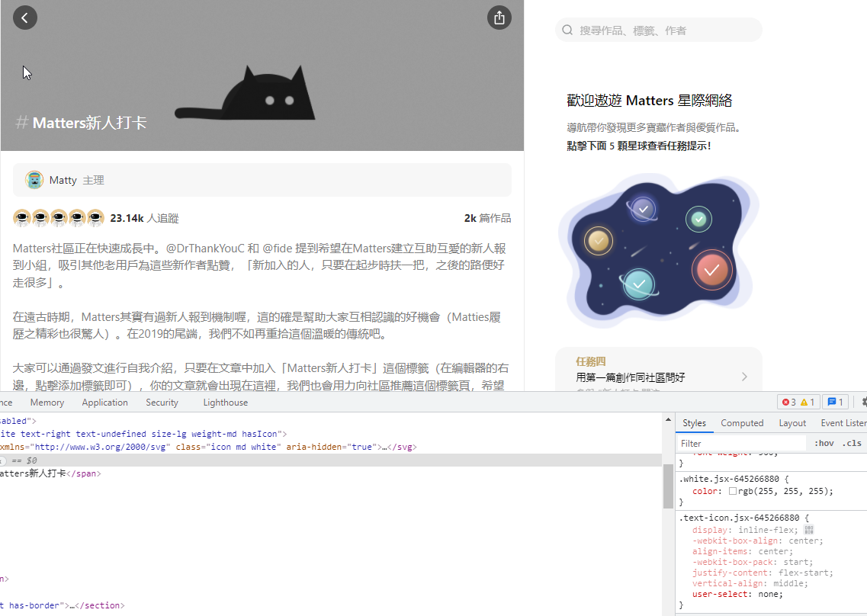
Task: Open the 任務四 task card
Action: [659, 370]
